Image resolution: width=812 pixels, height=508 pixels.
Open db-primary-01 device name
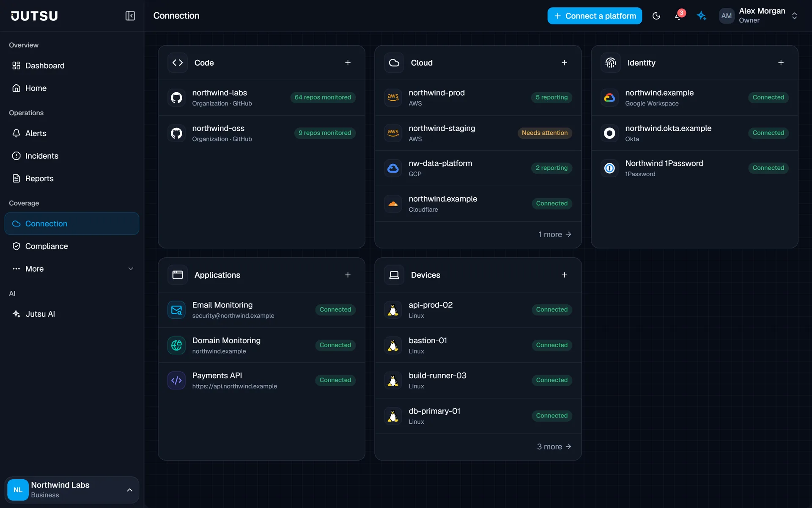[434, 411]
